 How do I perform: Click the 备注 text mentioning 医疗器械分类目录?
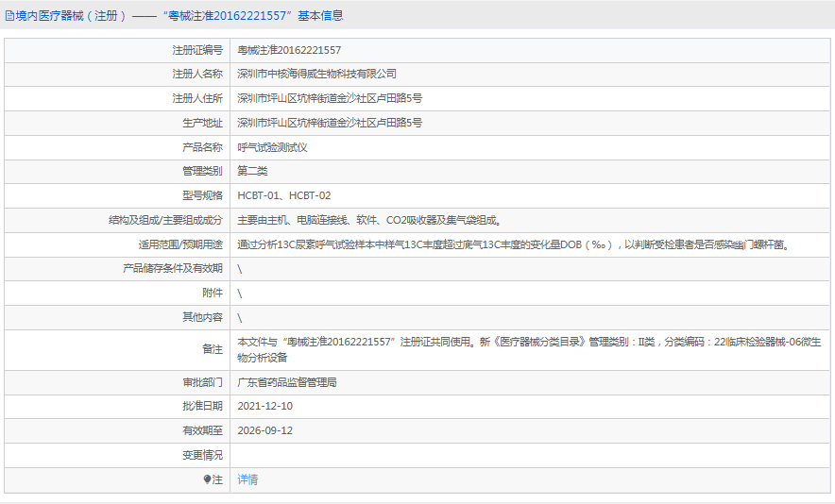[x=529, y=349]
